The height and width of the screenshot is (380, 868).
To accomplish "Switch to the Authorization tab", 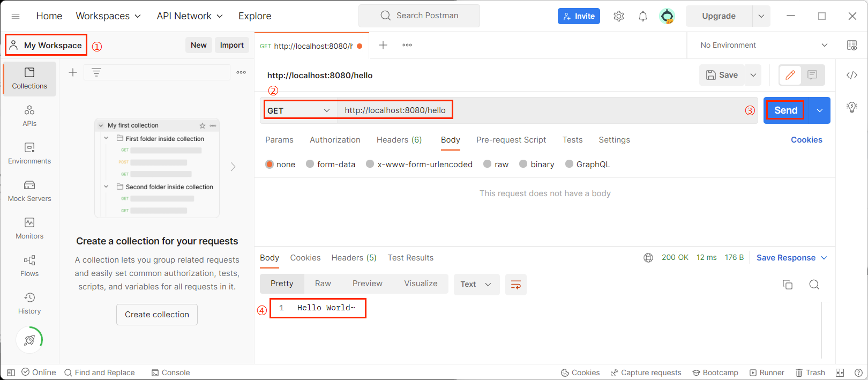I will click(335, 140).
